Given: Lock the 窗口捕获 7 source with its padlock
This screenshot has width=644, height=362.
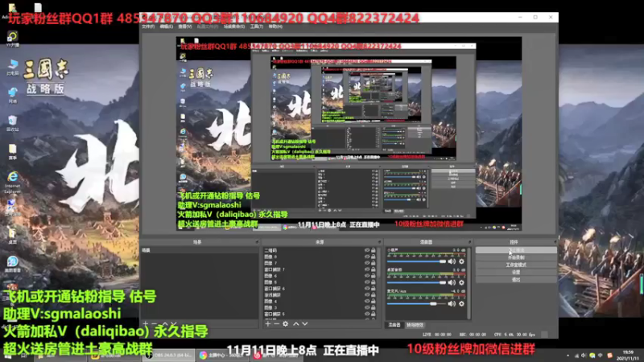Looking at the screenshot, I should click(x=374, y=269).
